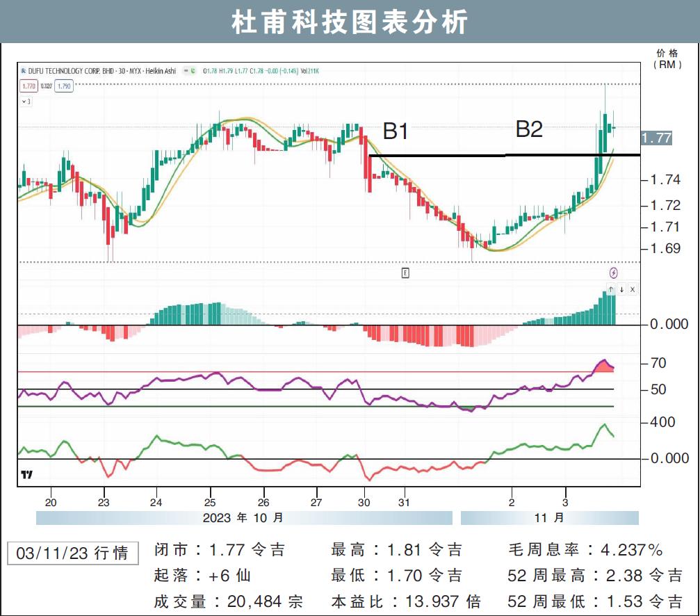Click the earnings 'E' marker on chart
The height and width of the screenshot is (616, 700).
405,273
